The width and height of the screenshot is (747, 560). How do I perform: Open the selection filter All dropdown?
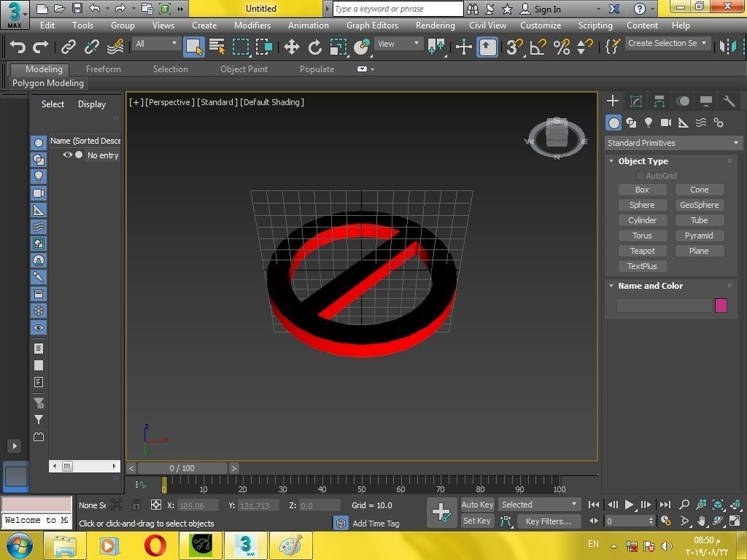tap(156, 44)
